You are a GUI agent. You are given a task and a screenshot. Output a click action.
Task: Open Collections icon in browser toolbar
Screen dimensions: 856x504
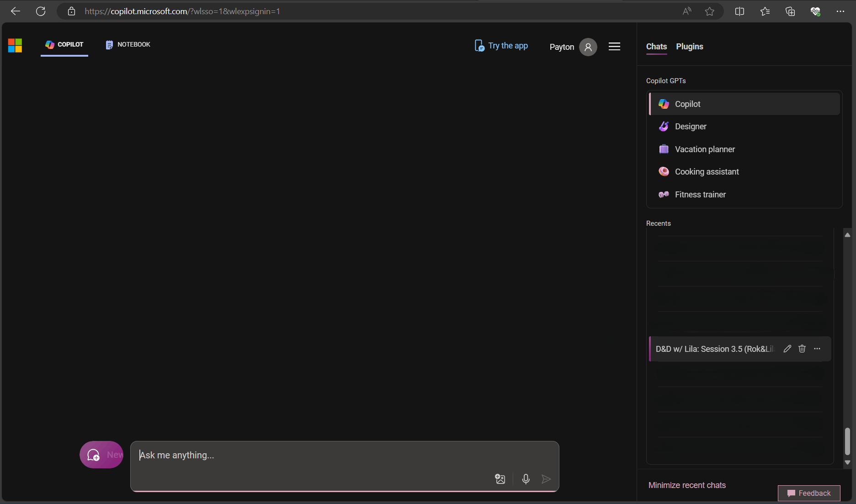click(790, 11)
